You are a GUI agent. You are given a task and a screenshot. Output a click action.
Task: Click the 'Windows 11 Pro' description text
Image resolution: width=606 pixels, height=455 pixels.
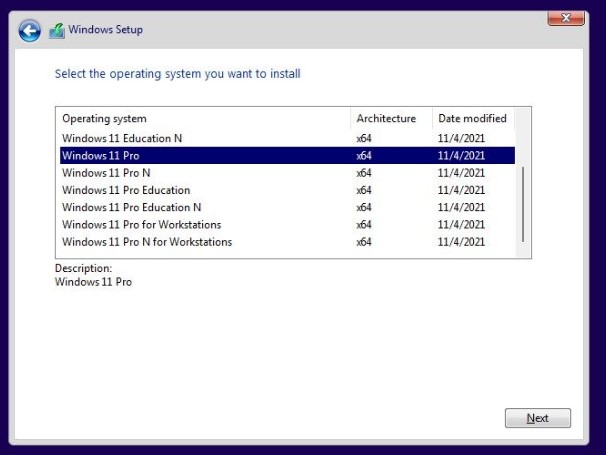click(94, 282)
